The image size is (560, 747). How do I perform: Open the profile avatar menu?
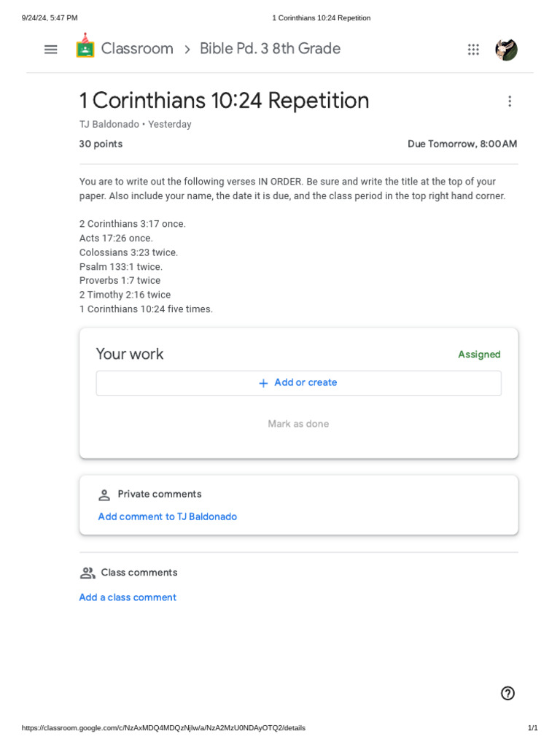(506, 50)
